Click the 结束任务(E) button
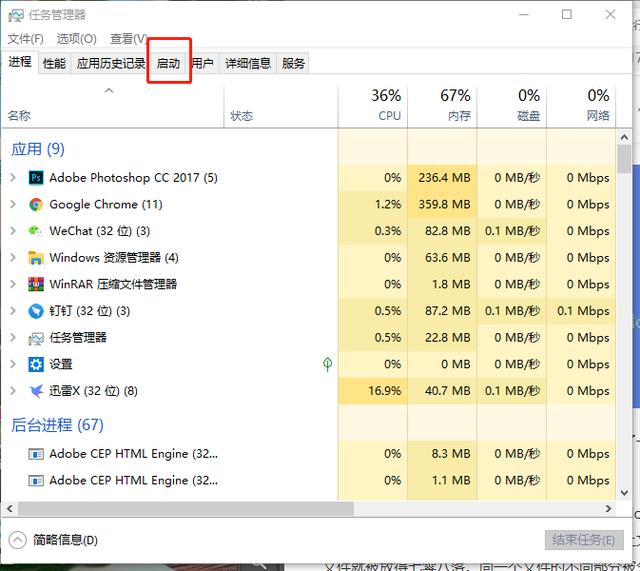Screen dimensions: 640x571 [584, 540]
